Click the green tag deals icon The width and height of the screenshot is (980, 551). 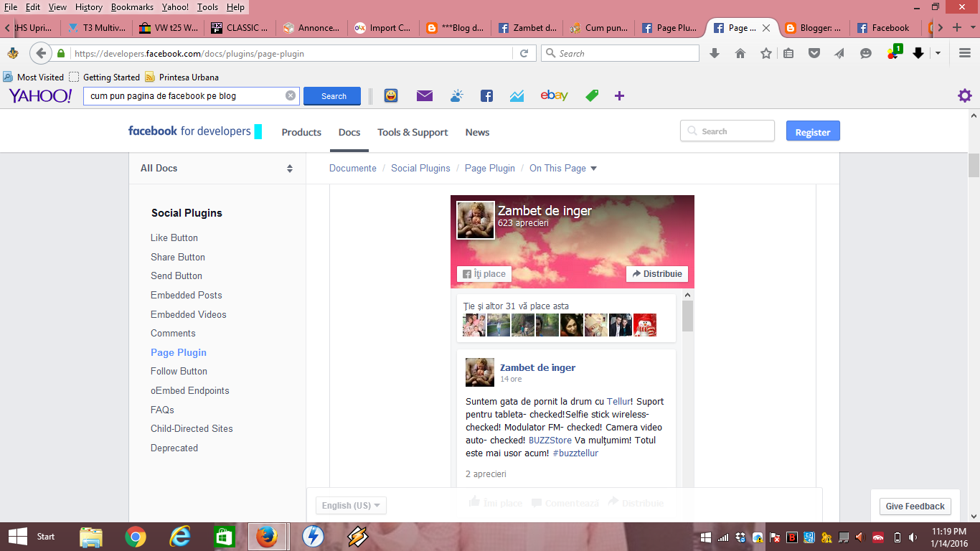(x=592, y=95)
